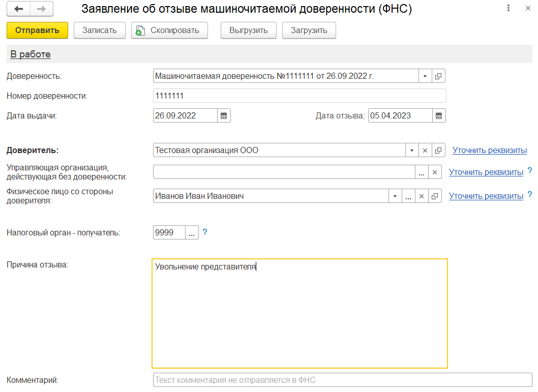Click Уточнить реквизиты for Доверитель
The width and height of the screenshot is (538, 392).
[x=489, y=150]
